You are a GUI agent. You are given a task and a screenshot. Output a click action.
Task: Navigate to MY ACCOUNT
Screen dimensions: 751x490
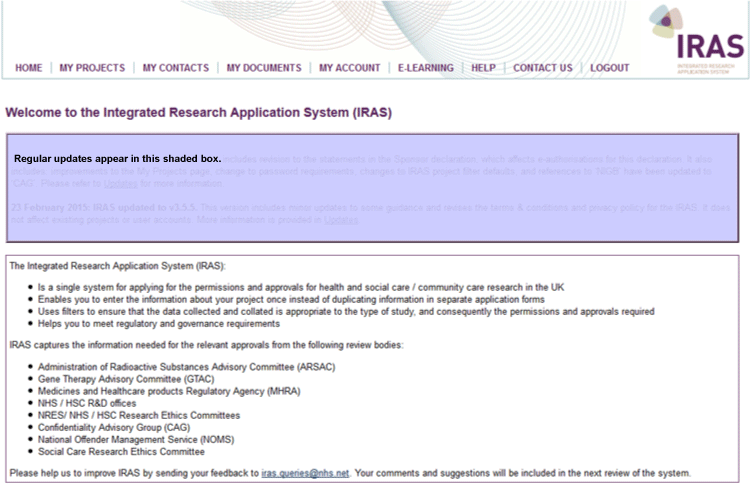349,68
